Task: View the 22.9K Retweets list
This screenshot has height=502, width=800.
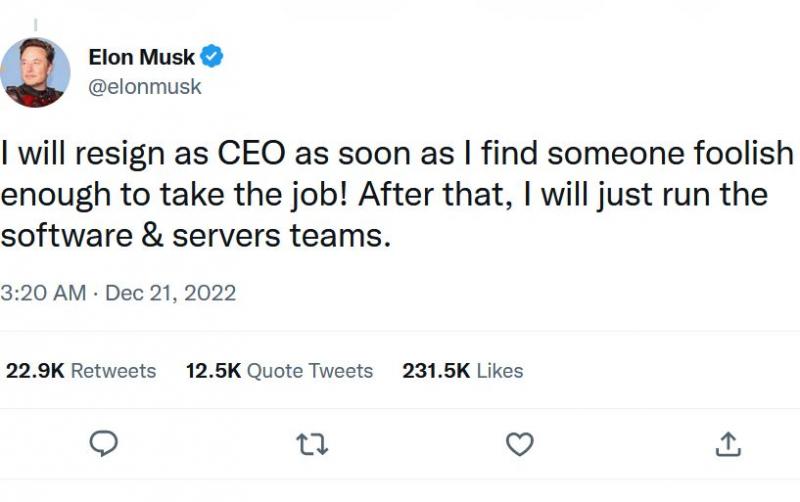Action: pos(81,371)
